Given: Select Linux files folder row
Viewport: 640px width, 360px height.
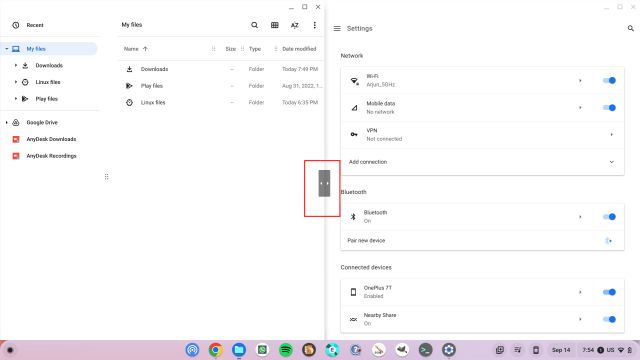Looking at the screenshot, I should (221, 102).
